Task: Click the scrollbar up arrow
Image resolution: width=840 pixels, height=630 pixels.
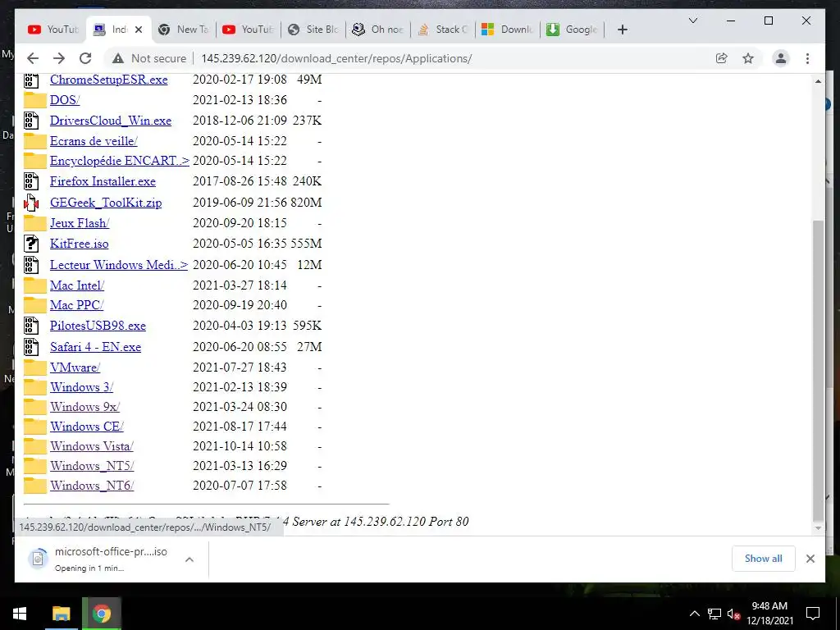Action: tap(818, 81)
